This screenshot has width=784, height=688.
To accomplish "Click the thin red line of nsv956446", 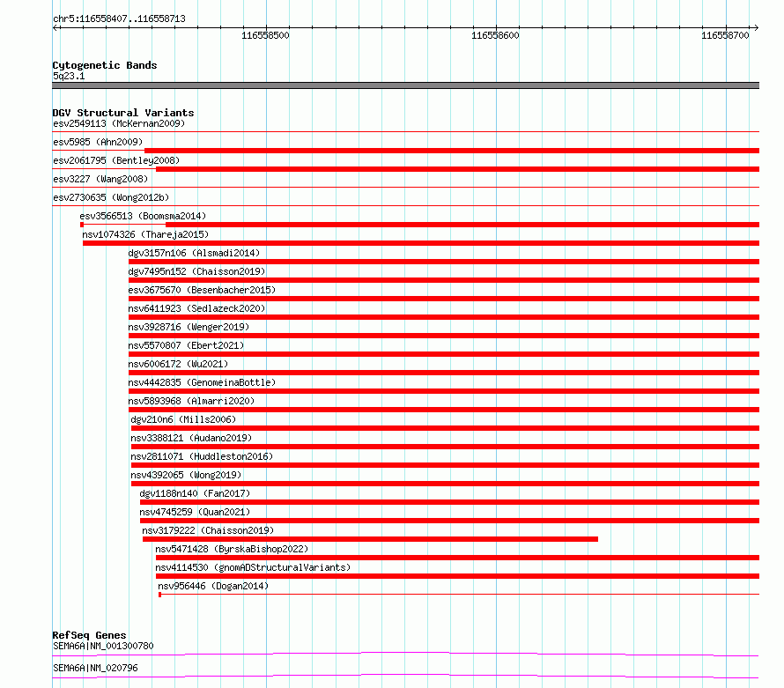I will [x=460, y=595].
